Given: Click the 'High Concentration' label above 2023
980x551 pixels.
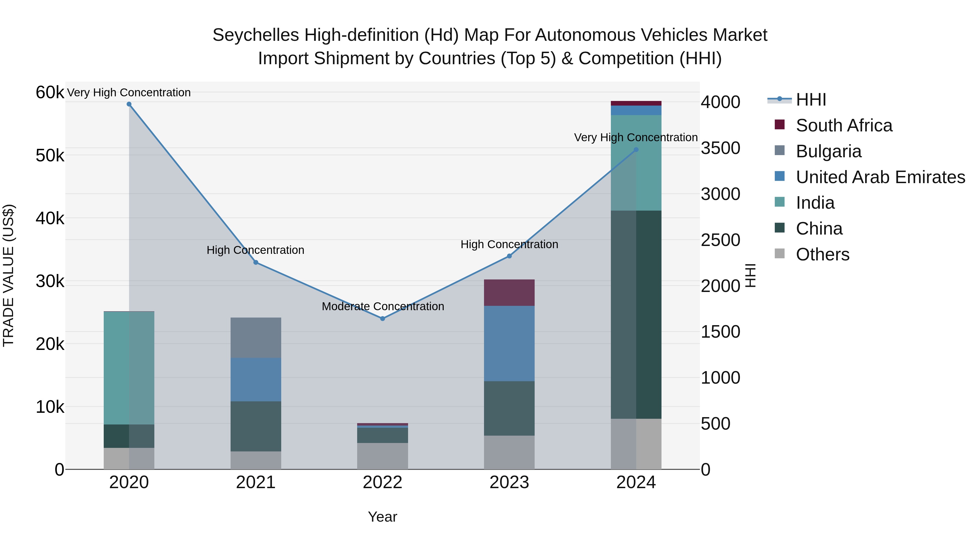Looking at the screenshot, I should tap(509, 245).
